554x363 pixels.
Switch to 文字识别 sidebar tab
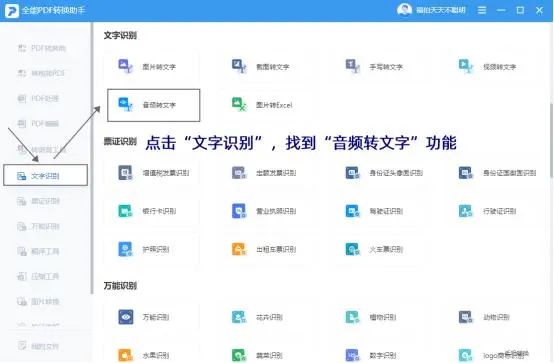pos(46,175)
